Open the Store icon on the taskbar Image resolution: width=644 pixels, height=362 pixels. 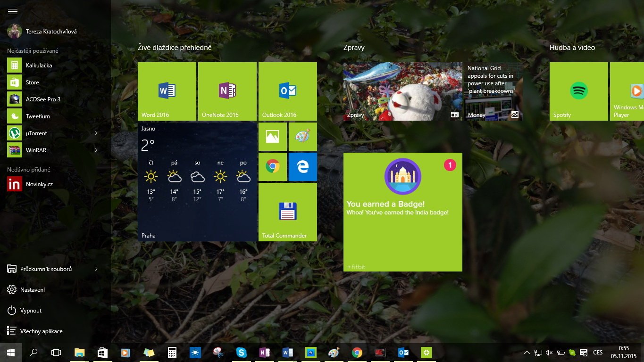(102, 353)
